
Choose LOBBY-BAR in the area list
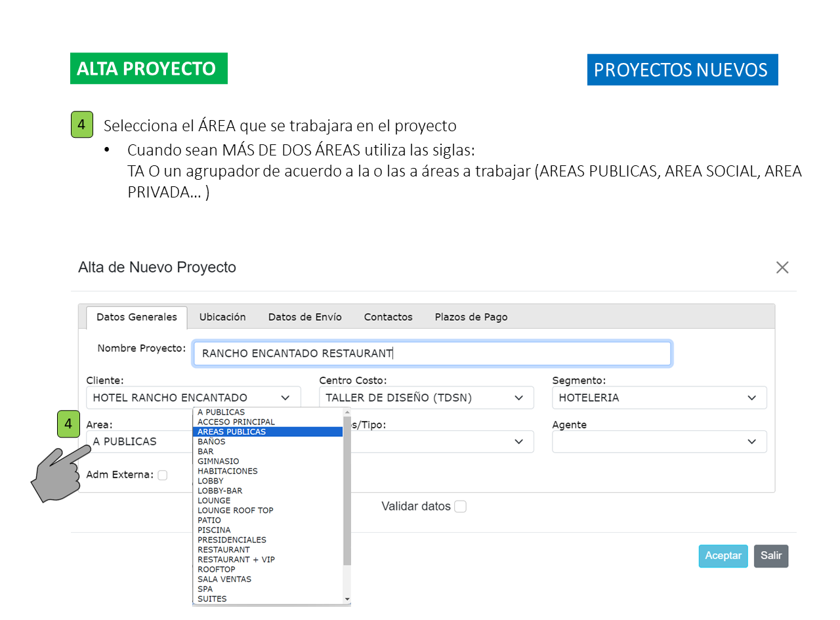point(220,491)
